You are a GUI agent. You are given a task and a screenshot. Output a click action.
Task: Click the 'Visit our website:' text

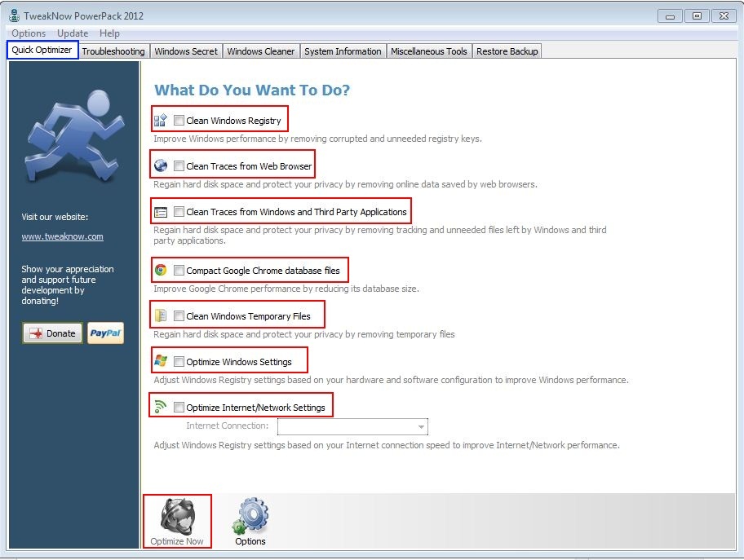coord(55,217)
